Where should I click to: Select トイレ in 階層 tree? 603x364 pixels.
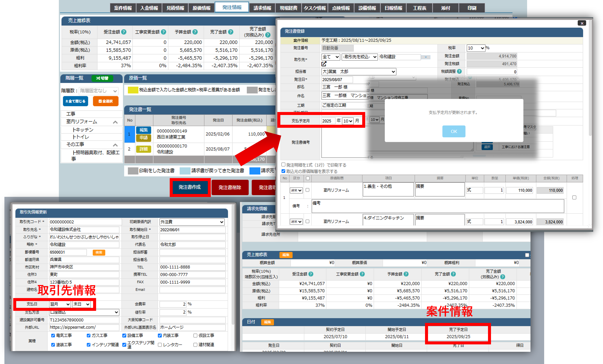click(x=81, y=137)
